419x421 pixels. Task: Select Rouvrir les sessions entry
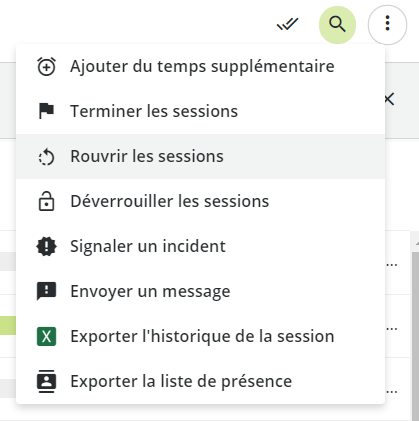[x=200, y=156]
